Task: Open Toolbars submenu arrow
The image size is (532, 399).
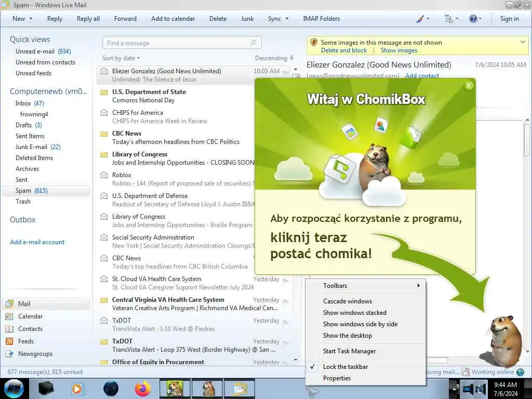Action: [x=419, y=286]
